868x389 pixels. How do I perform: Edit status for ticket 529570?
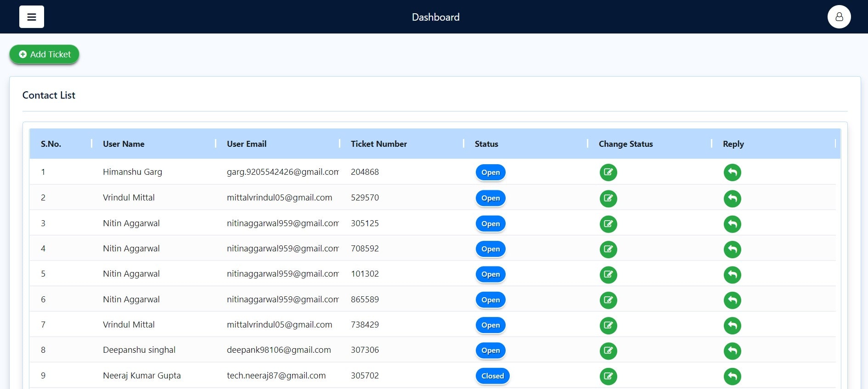(609, 199)
